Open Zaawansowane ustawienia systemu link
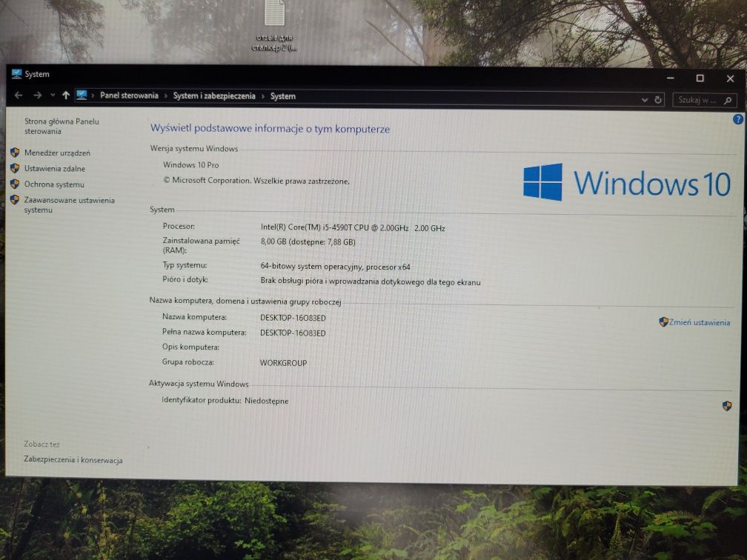 (70, 204)
